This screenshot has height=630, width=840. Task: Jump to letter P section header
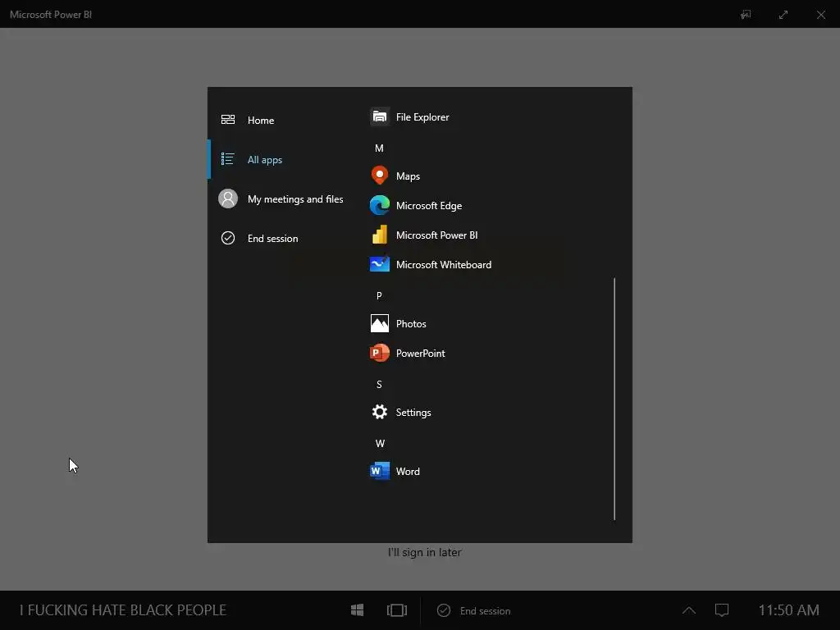(379, 295)
